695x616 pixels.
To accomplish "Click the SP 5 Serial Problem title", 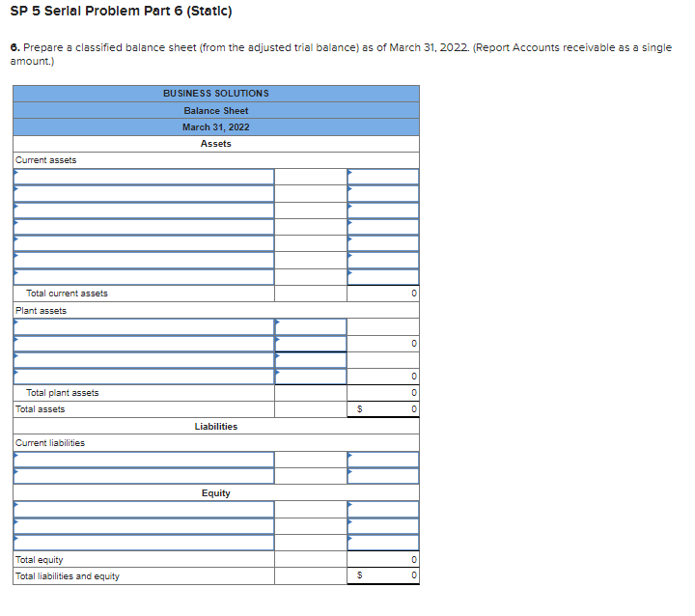I will click(x=121, y=11).
